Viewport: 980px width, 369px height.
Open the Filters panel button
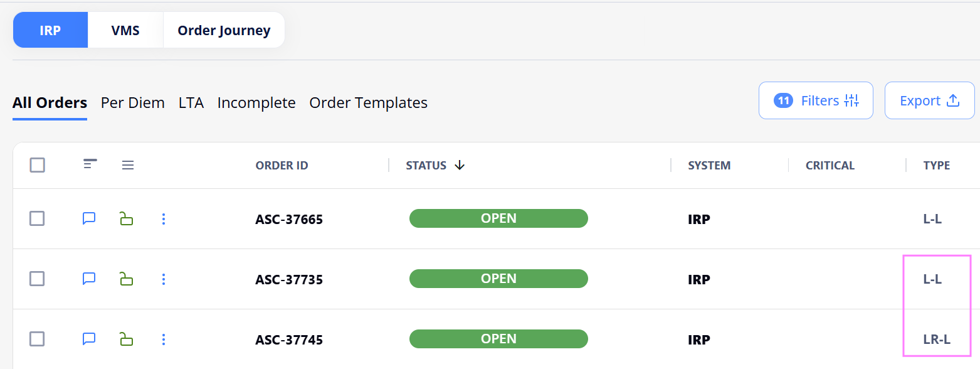point(816,100)
